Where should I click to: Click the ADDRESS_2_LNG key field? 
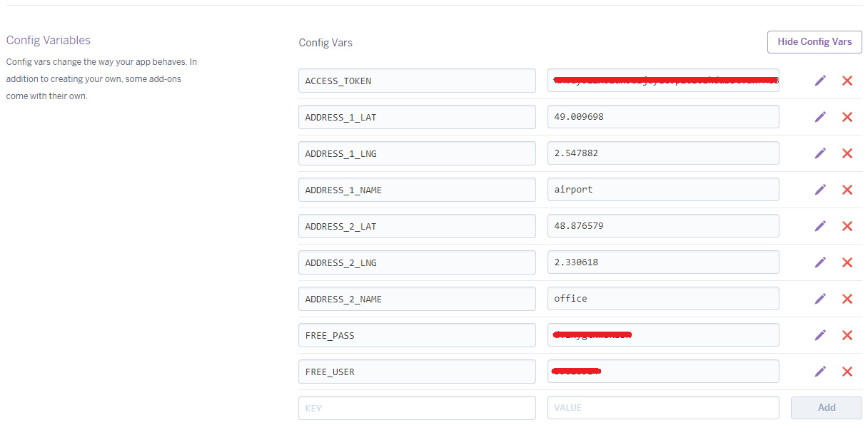pyautogui.click(x=417, y=262)
